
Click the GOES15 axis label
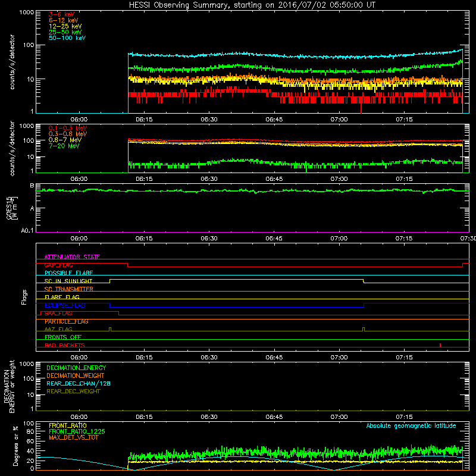point(11,208)
